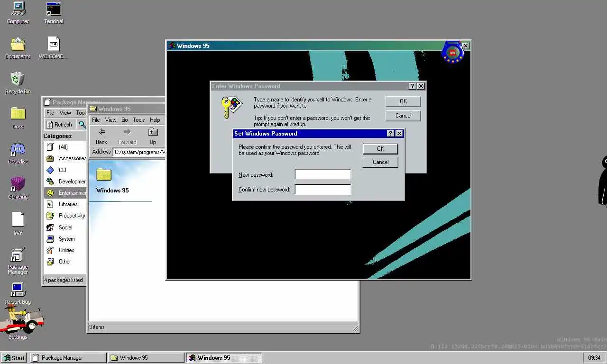Open the View menu in the Windows 95 explorer window

[x=110, y=120]
